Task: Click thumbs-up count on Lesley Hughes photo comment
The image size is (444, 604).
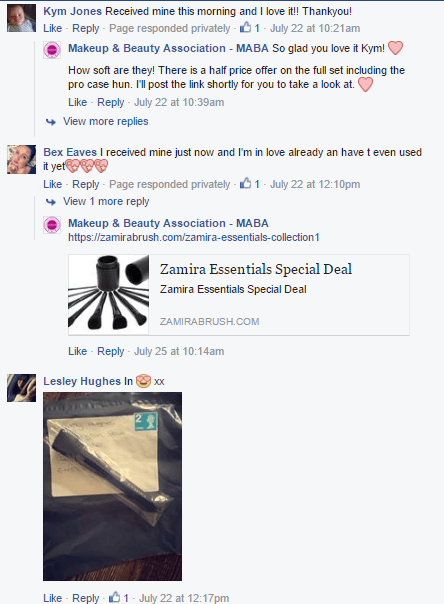Action: [119, 597]
